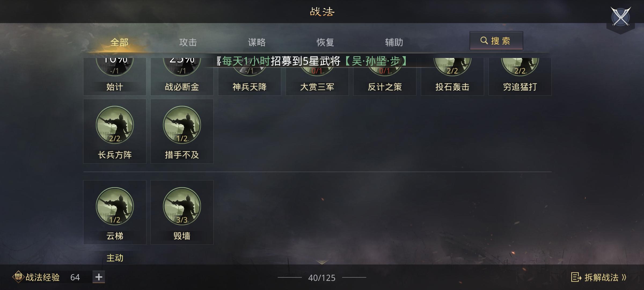Select the 措手不及 tactic icon

tap(182, 125)
